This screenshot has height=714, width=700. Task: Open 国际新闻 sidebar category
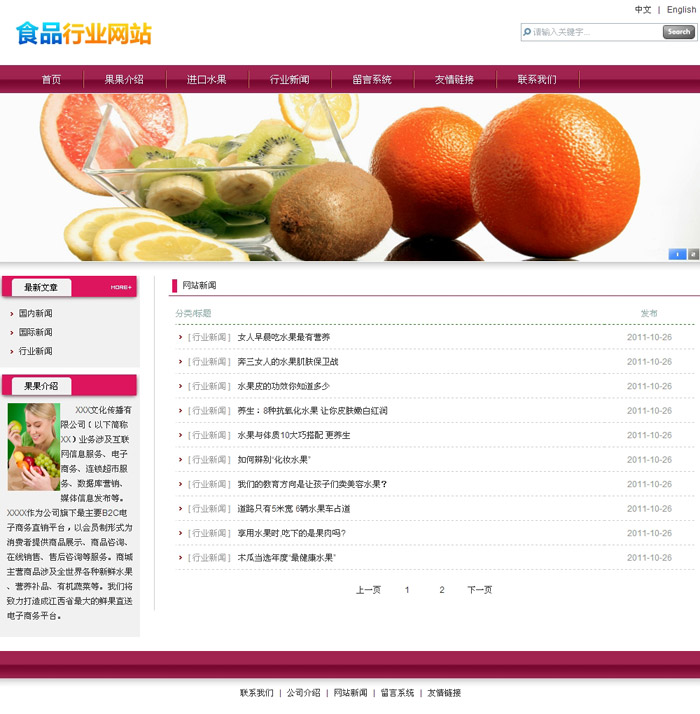[x=36, y=332]
